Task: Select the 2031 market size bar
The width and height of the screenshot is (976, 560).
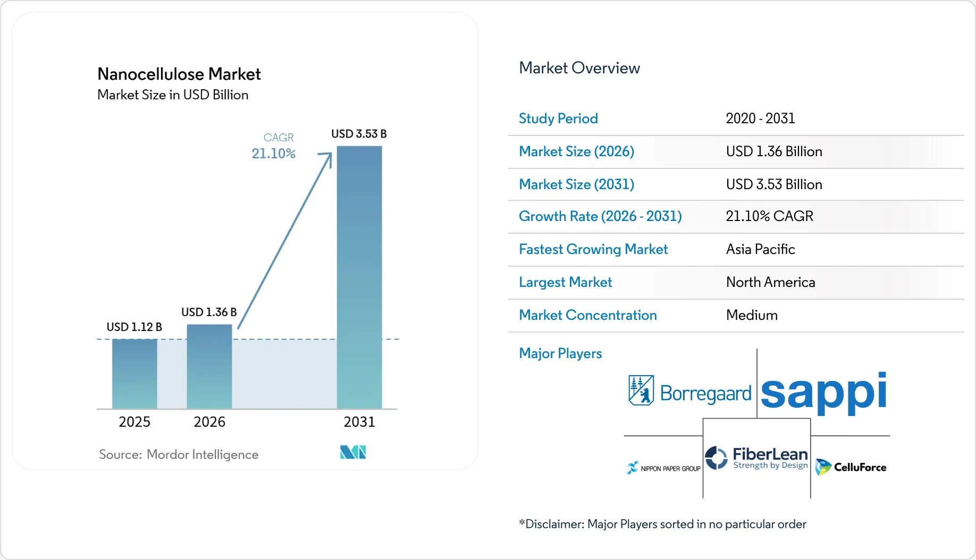Action: (x=359, y=277)
